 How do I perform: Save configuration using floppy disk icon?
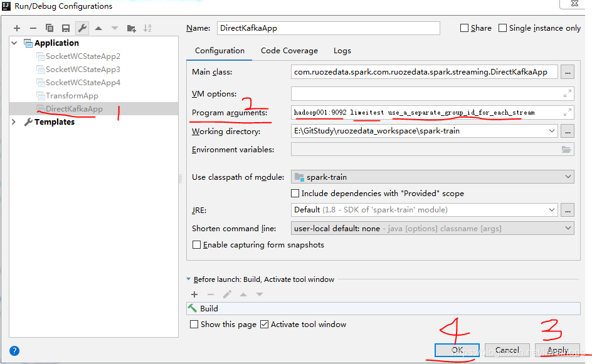(x=66, y=28)
